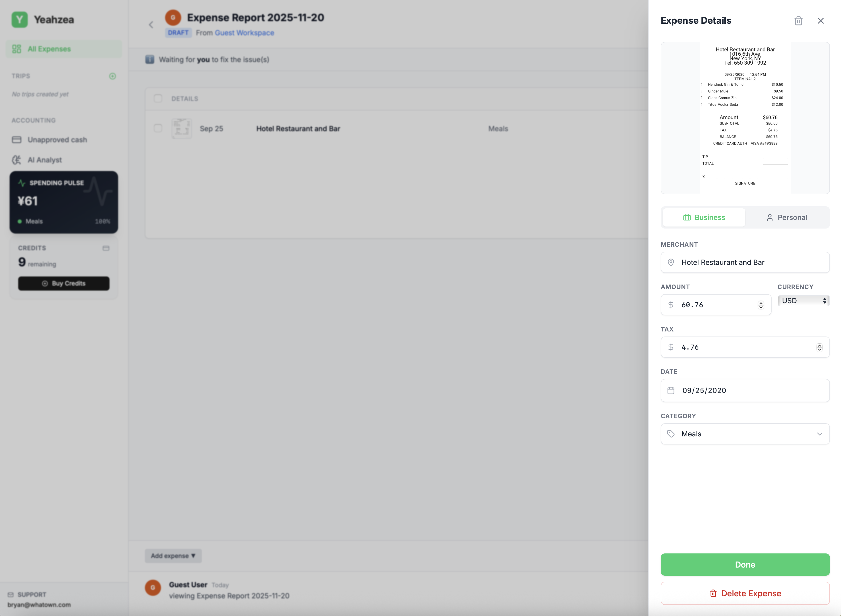
Task: Open Guest Workspace link
Action: 244,33
